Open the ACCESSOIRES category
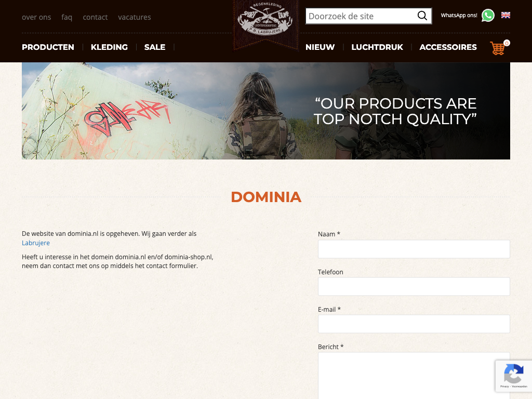The image size is (532, 399). (x=448, y=47)
